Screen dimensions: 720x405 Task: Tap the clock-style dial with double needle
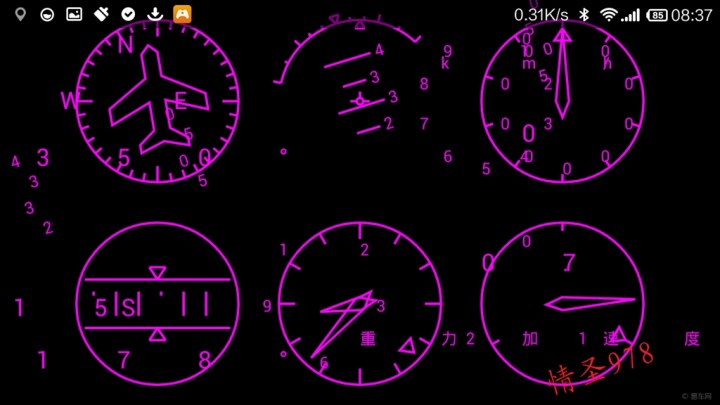pyautogui.click(x=359, y=303)
